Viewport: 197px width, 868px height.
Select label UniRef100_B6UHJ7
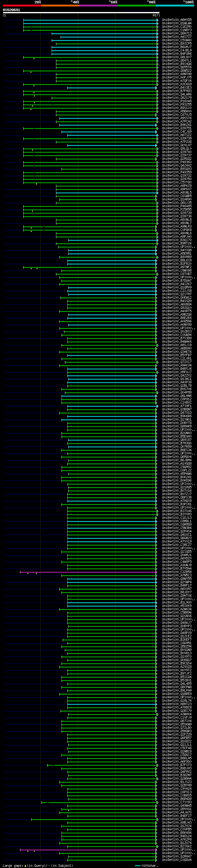(177, 47)
